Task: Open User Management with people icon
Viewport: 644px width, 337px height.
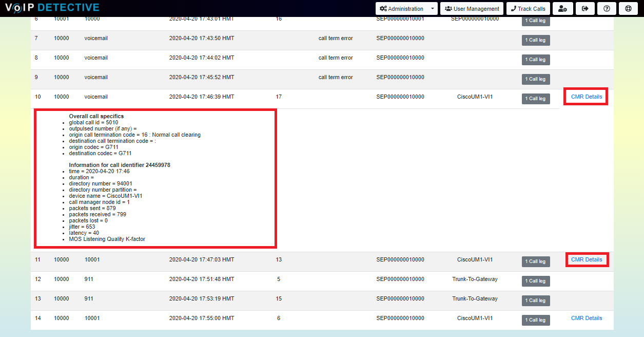Action: (x=472, y=9)
